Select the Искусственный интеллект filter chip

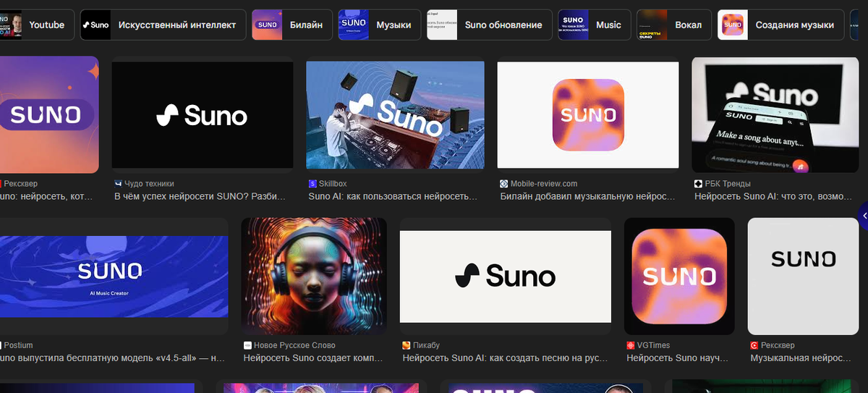click(x=163, y=25)
